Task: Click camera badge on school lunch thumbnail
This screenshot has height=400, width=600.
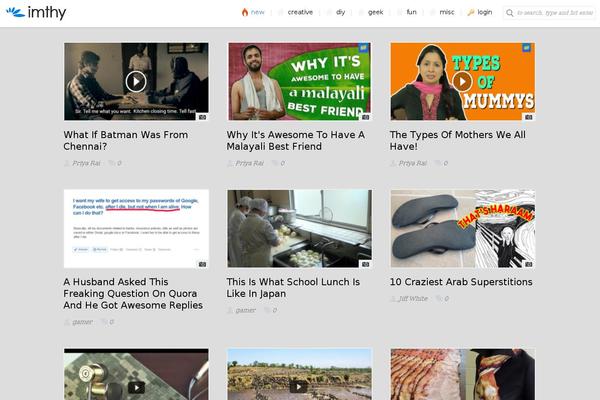Action: (x=365, y=264)
